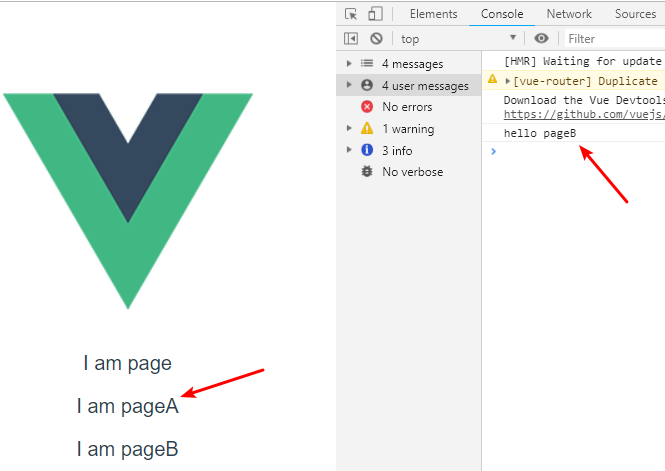Open the Network tab
The image size is (665, 471).
[569, 14]
